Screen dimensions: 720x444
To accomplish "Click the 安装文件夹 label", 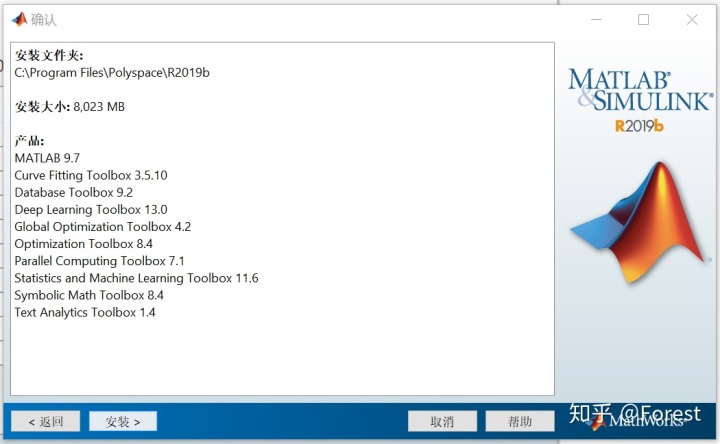I will tap(49, 56).
